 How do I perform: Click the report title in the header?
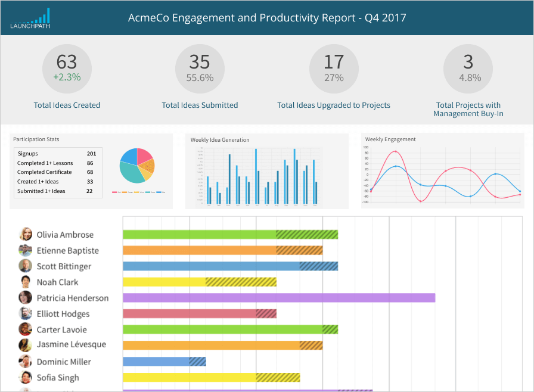tap(267, 18)
